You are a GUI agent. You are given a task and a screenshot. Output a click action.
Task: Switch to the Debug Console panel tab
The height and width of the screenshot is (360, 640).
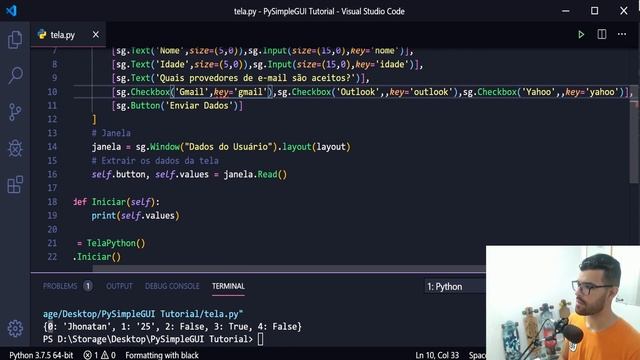tap(172, 286)
